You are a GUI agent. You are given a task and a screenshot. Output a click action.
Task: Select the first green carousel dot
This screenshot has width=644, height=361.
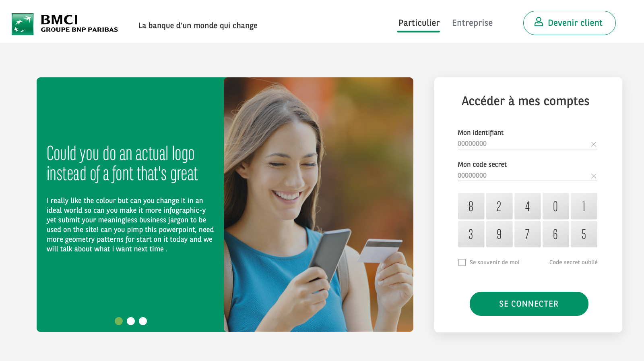(x=119, y=321)
